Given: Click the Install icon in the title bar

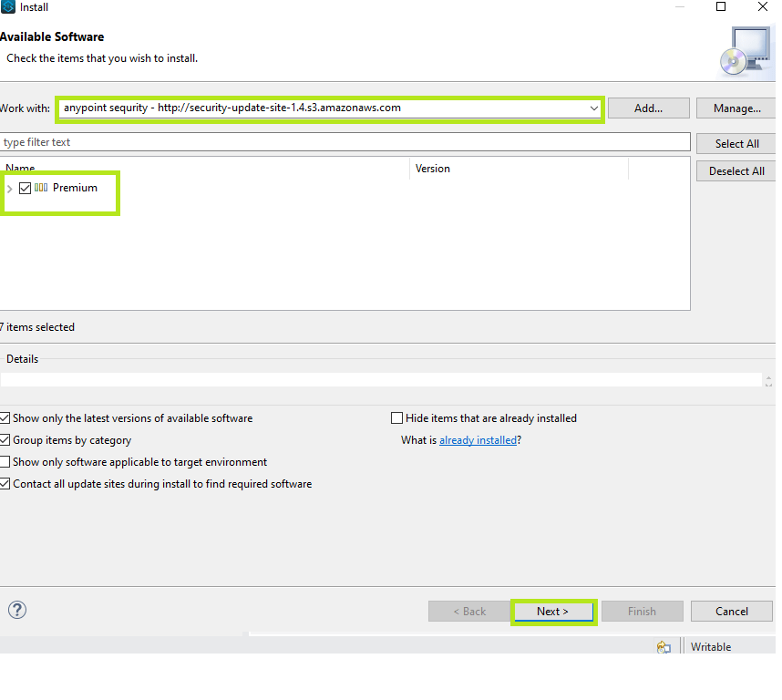Looking at the screenshot, I should point(8,6).
